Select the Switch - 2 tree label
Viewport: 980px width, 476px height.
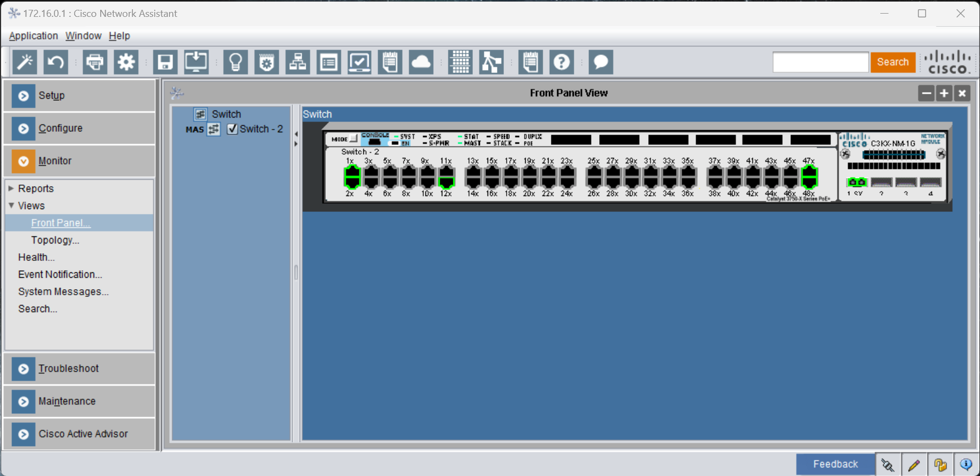(x=261, y=129)
